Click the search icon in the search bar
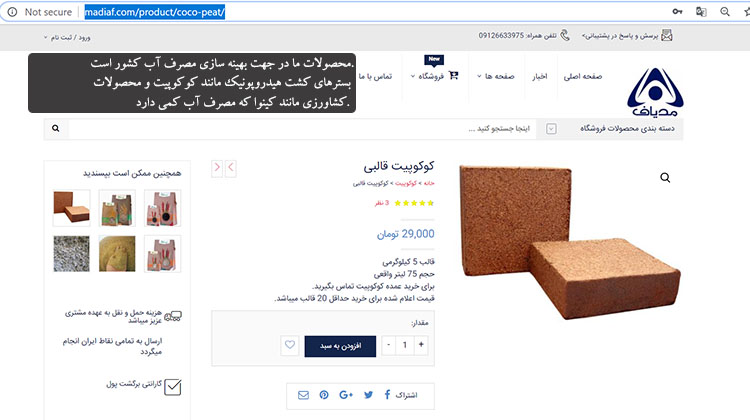Viewport: 750px width, 420px height. click(x=56, y=129)
